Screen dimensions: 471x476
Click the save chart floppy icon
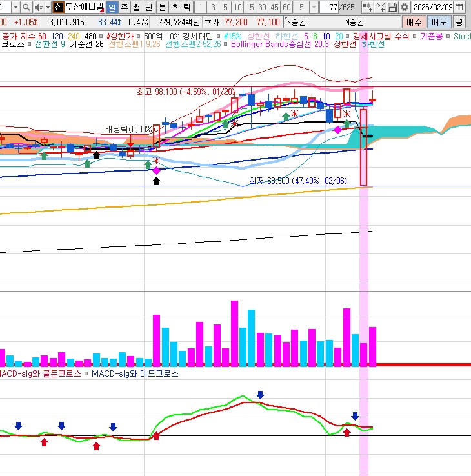pos(392,7)
